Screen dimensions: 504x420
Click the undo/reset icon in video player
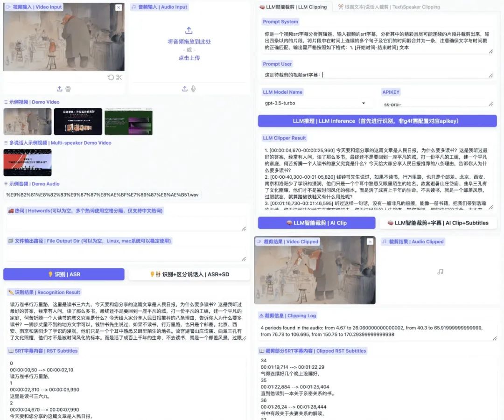point(111,77)
